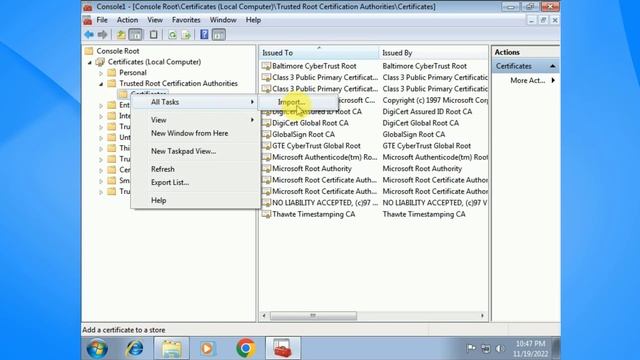Toggle the Show/Hide Console Tree toolbar button
The image size is (640, 360).
(x=136, y=35)
